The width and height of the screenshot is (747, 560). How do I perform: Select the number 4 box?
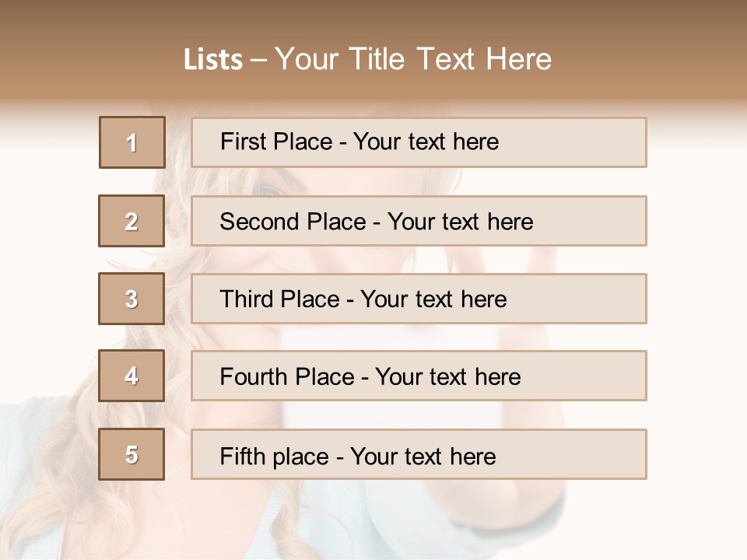(x=132, y=376)
